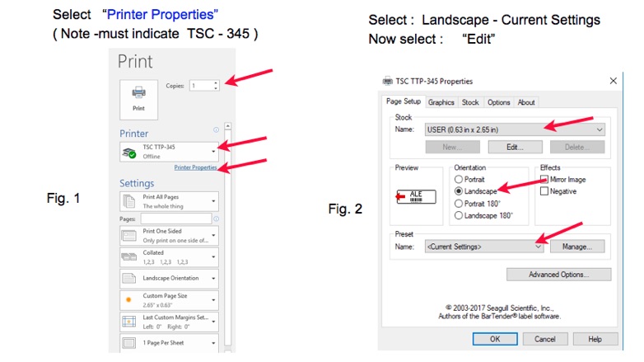The height and width of the screenshot is (362, 644).
Task: Switch to the Stock tab
Action: (x=470, y=102)
